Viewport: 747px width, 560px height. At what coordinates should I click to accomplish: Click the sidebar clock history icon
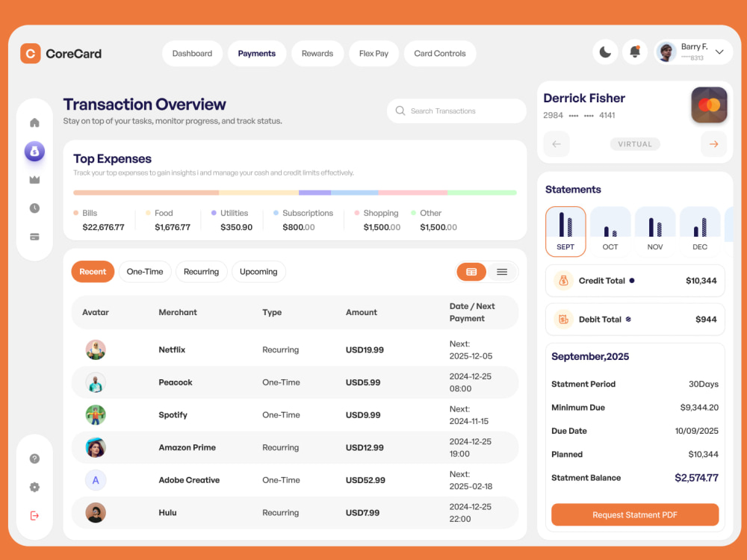click(x=34, y=208)
